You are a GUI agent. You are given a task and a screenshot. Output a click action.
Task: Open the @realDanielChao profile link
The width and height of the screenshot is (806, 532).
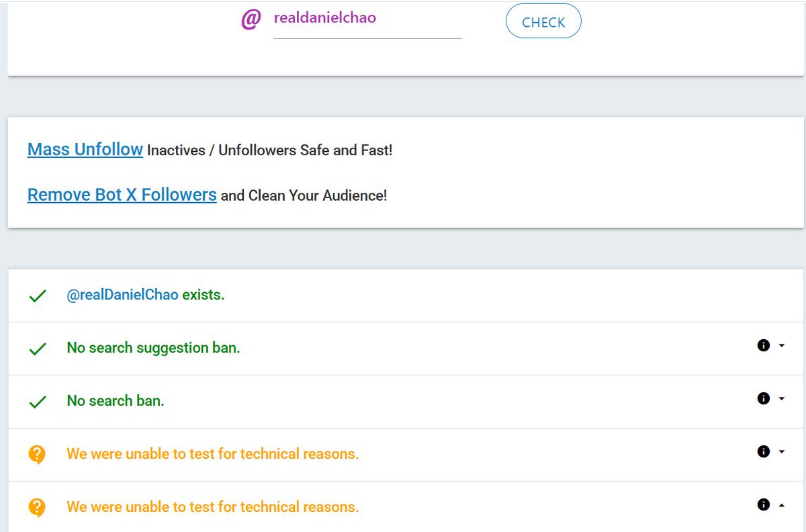point(123,295)
